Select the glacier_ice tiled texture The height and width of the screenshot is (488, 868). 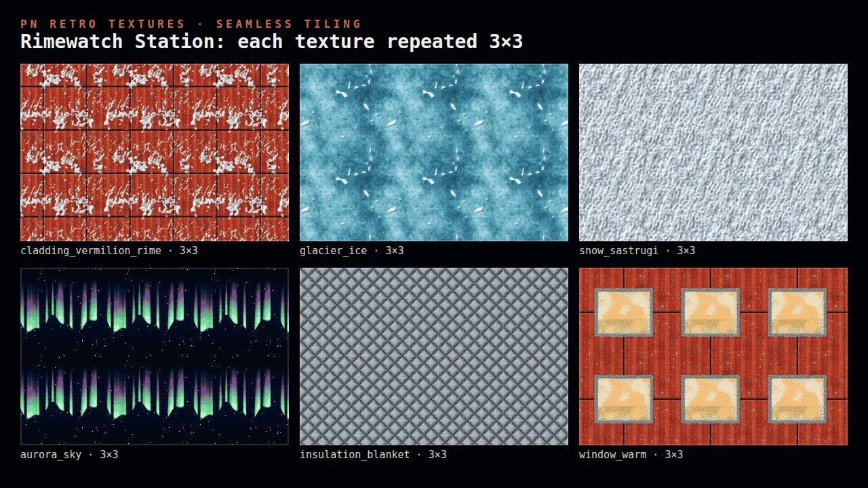point(434,152)
